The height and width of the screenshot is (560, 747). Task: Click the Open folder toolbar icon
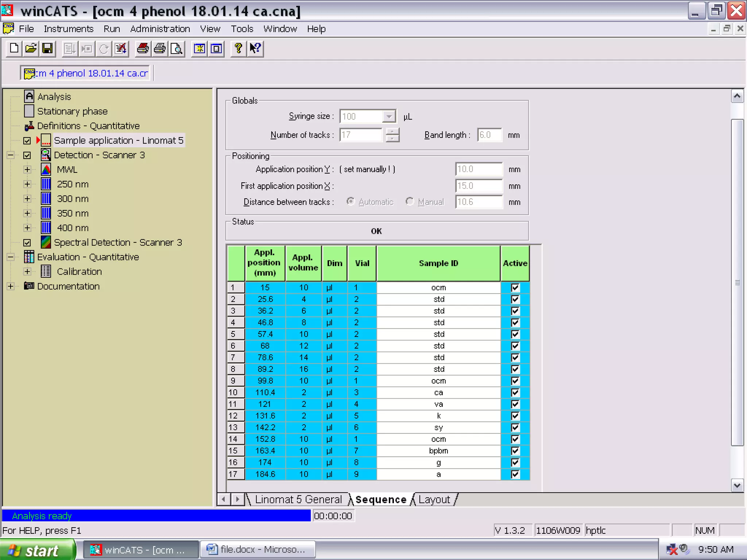(x=31, y=48)
